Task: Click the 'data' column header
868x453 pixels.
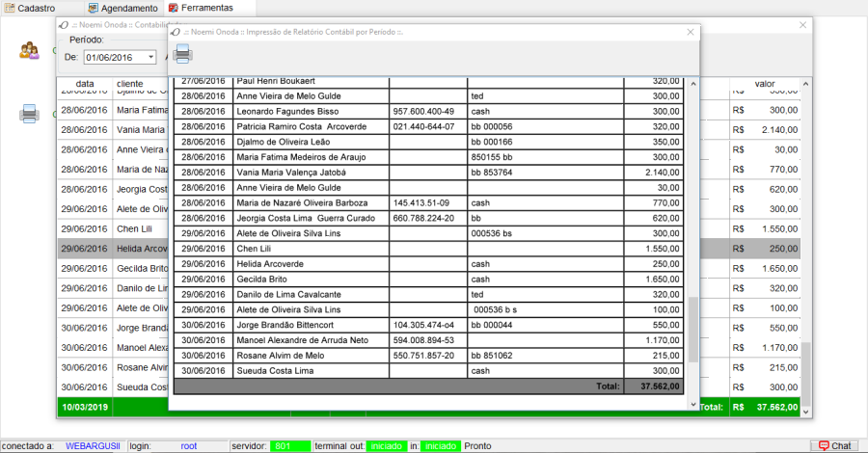Action: 85,84
